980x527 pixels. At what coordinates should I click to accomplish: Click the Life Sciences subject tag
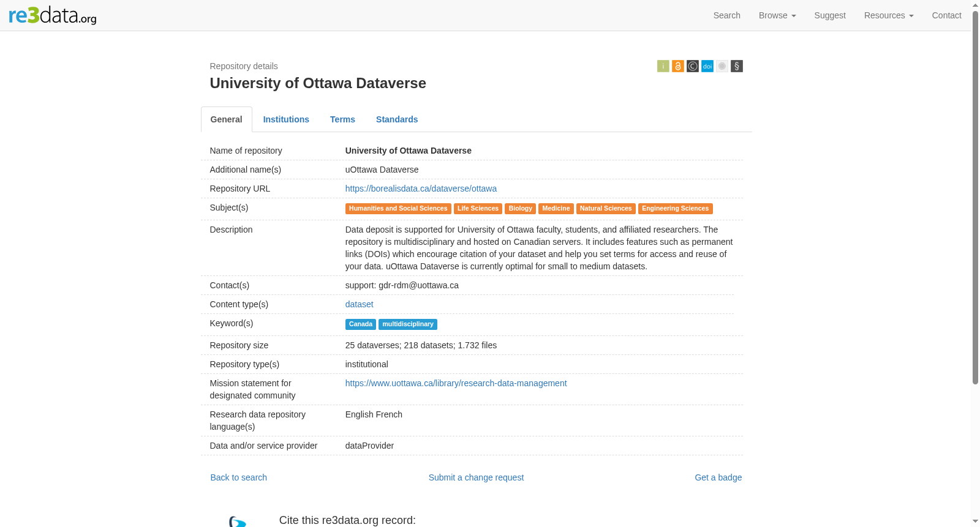click(x=478, y=209)
